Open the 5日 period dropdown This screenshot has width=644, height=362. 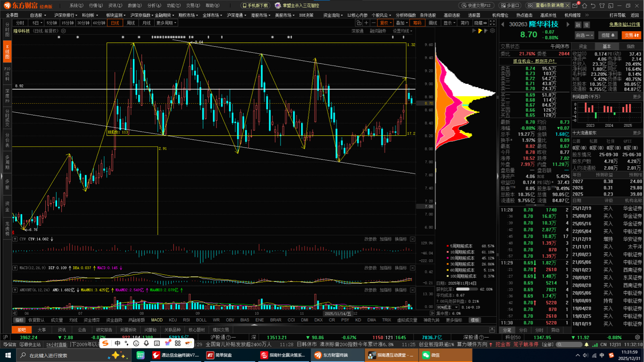tap(36, 23)
